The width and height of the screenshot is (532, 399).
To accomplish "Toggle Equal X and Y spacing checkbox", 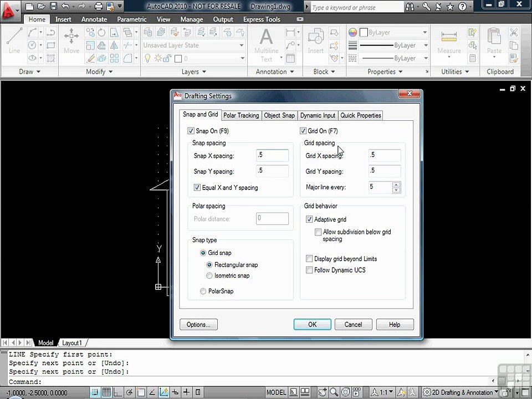I will (197, 187).
